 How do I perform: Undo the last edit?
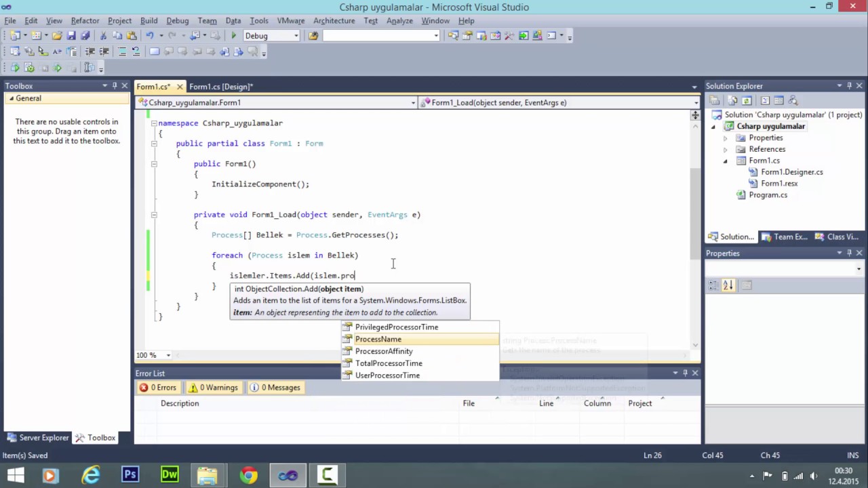coord(150,36)
